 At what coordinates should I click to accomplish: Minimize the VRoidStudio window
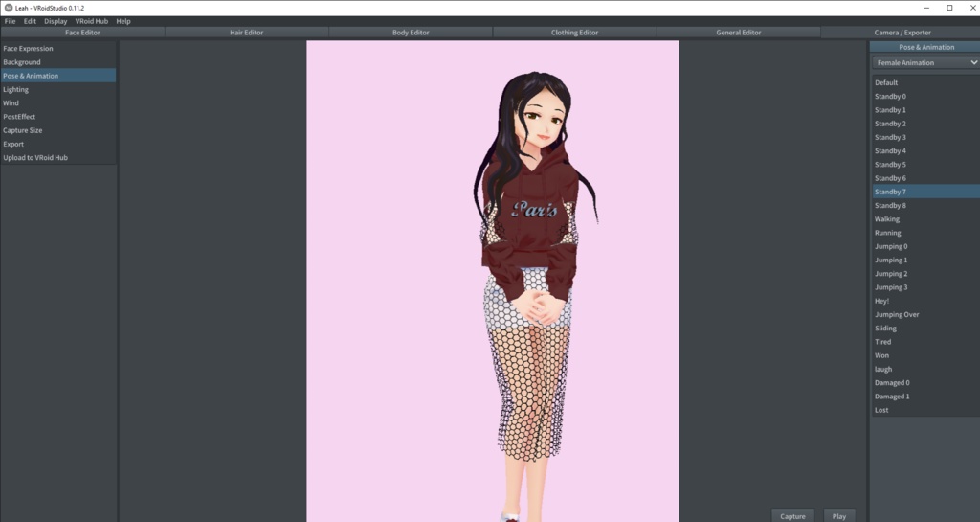926,8
